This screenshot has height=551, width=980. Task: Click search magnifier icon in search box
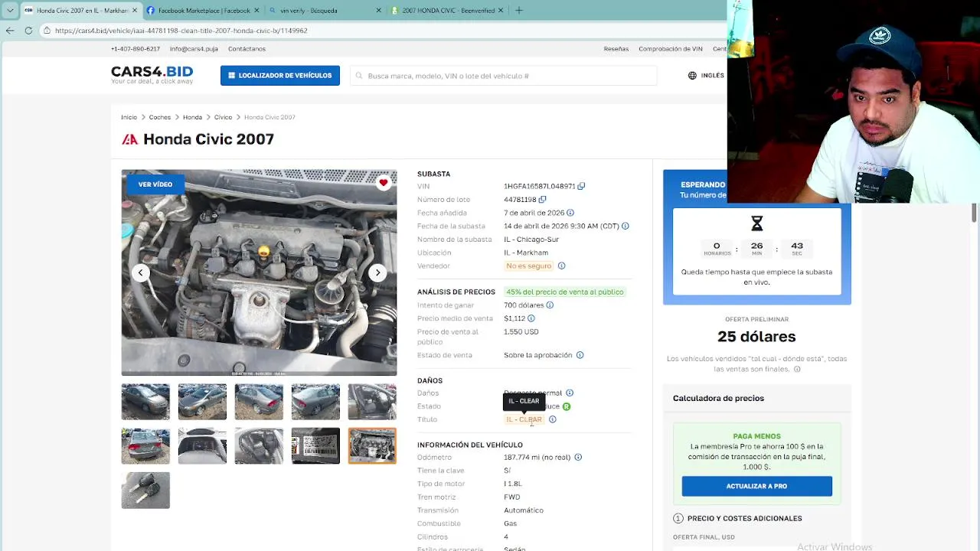coord(359,76)
